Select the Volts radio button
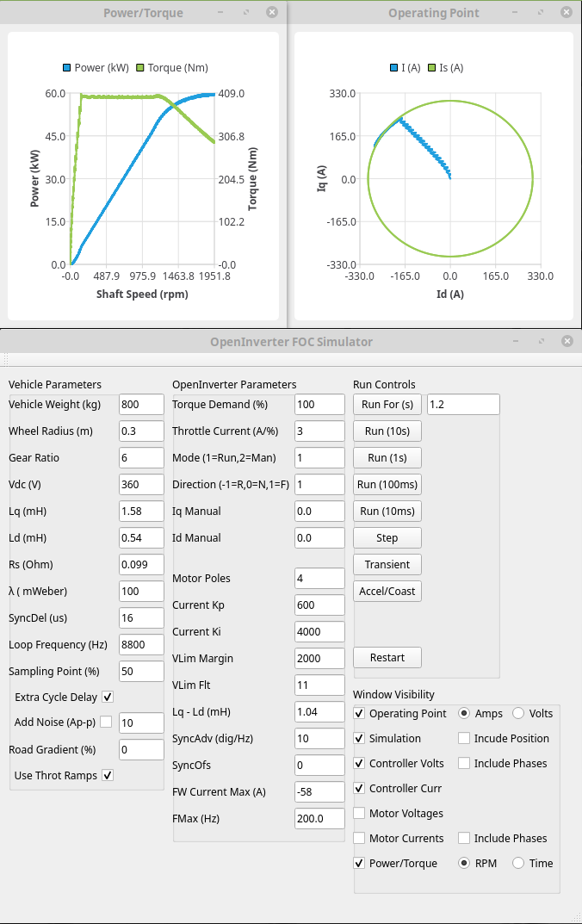The width and height of the screenshot is (582, 924). [518, 714]
